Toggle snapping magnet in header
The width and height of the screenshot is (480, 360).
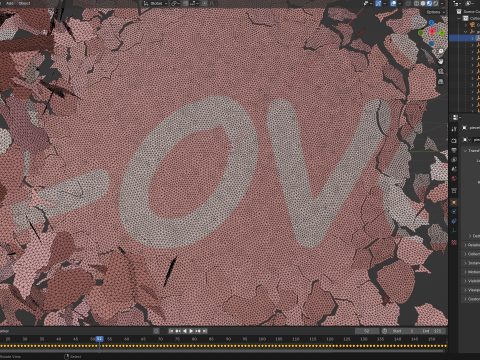click(186, 3)
